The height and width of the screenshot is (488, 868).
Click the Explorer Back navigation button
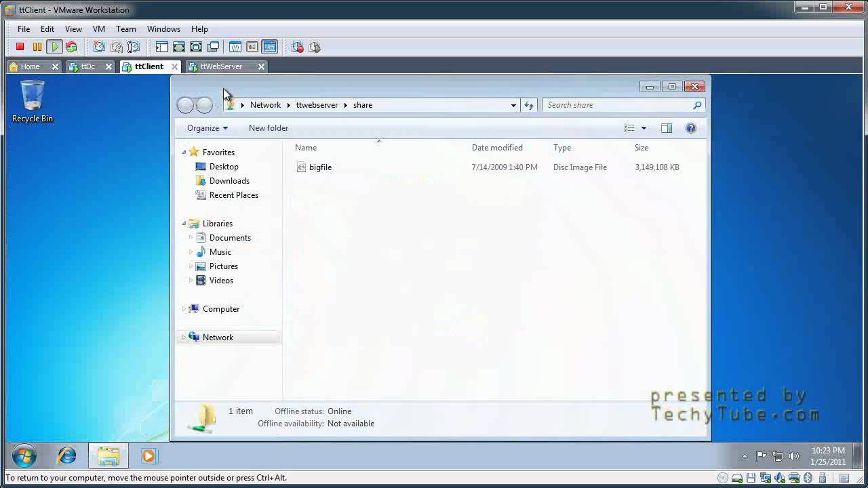[x=185, y=105]
